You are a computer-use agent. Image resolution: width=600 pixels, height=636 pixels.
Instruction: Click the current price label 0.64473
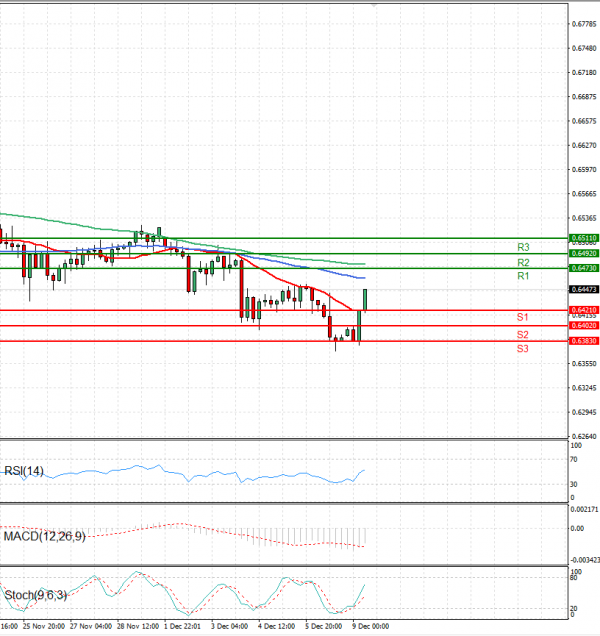(584, 289)
